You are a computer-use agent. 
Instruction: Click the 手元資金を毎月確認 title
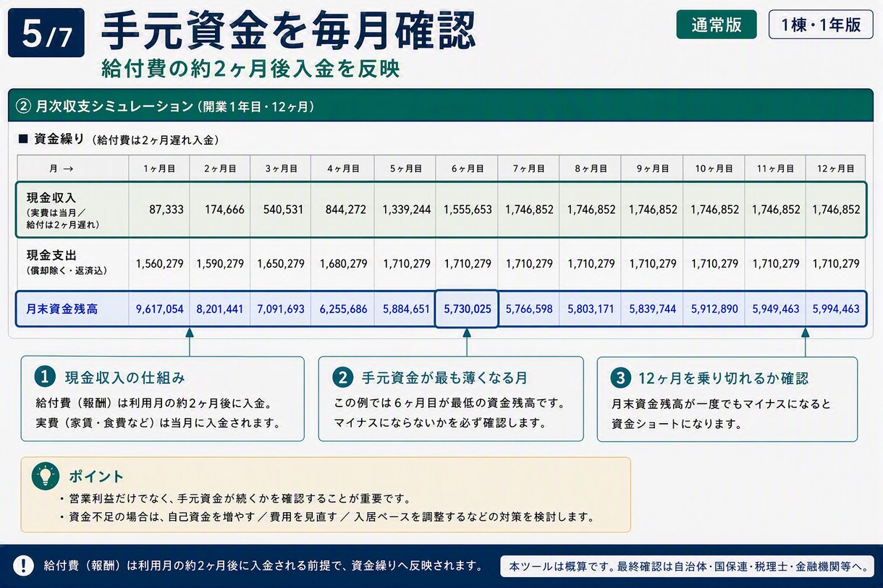point(288,30)
